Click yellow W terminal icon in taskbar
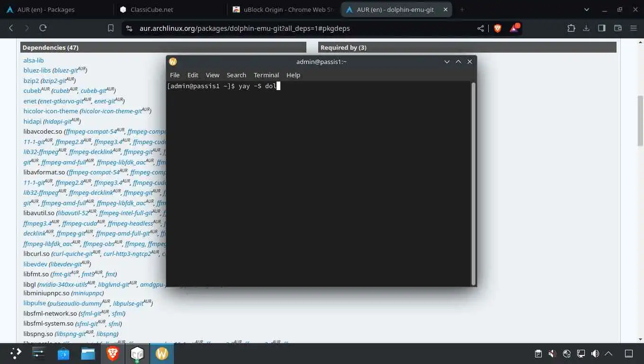The width and height of the screenshot is (644, 364). pos(162,354)
